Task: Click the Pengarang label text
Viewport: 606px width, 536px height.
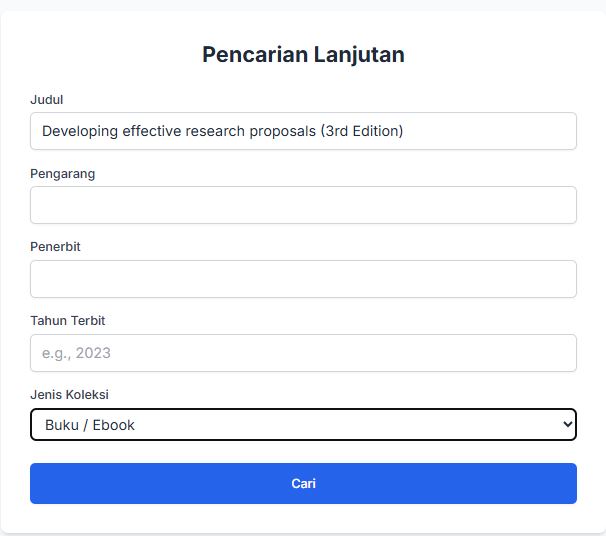Action: tap(62, 174)
